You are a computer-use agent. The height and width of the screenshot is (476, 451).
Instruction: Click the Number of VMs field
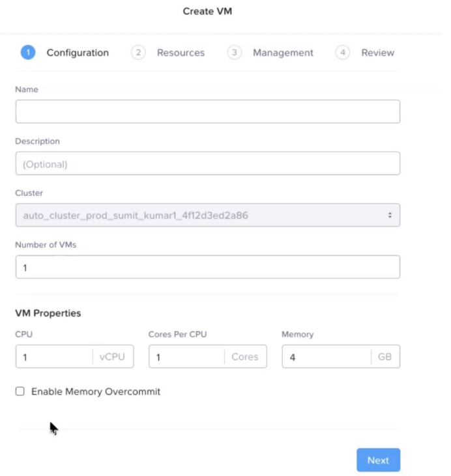pyautogui.click(x=208, y=267)
